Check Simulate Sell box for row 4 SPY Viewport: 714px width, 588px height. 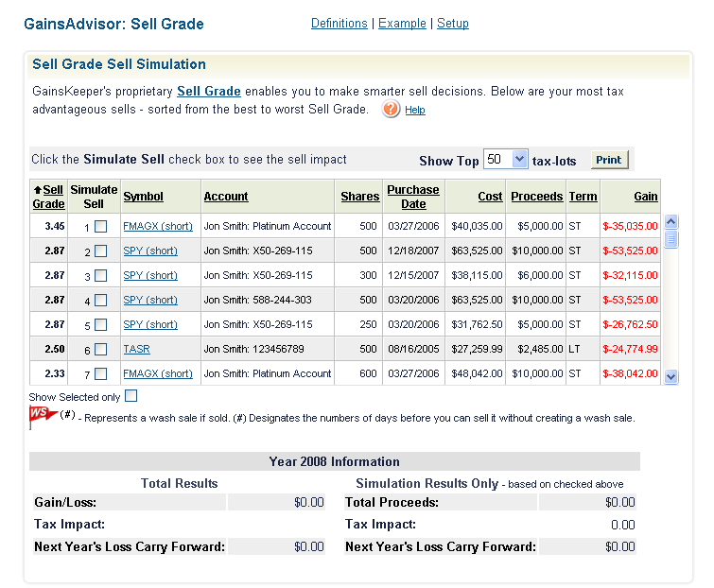pos(100,300)
